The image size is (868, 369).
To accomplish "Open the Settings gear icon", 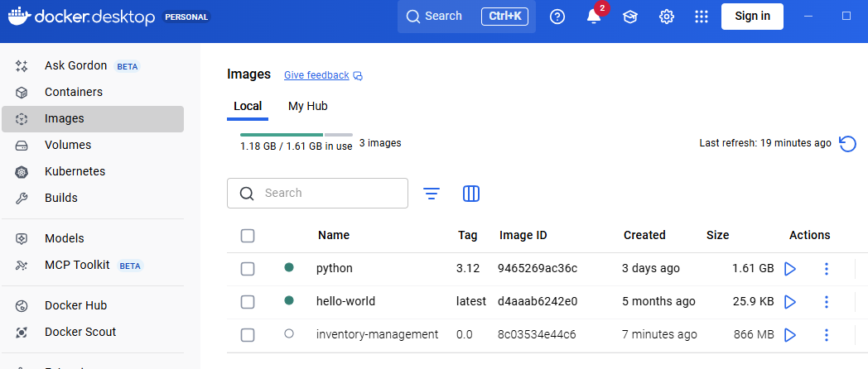I will click(x=667, y=17).
